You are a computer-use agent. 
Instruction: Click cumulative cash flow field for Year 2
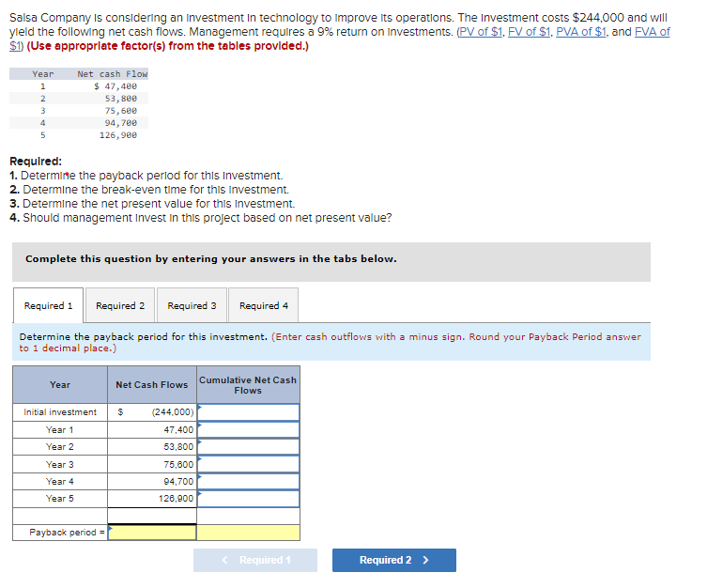coord(248,447)
